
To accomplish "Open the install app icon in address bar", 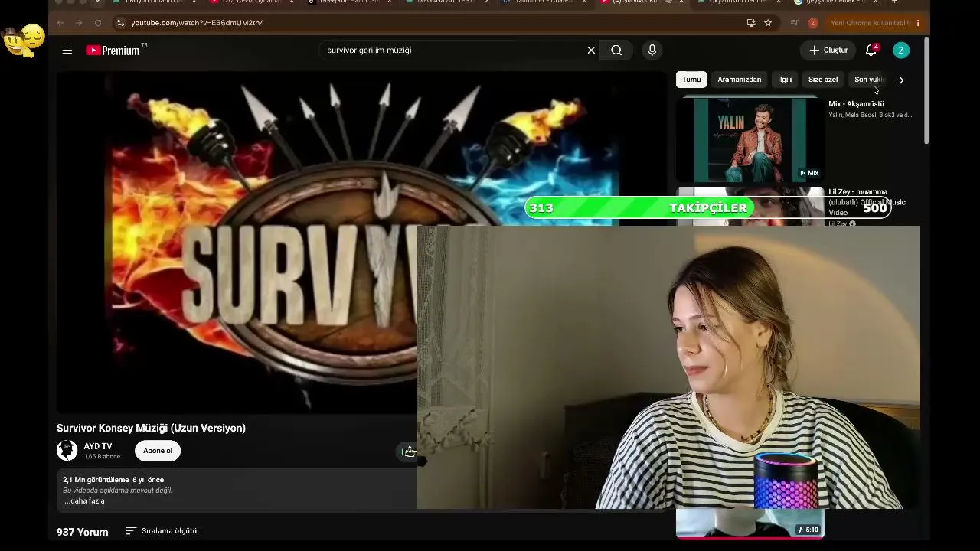I will coord(751,23).
